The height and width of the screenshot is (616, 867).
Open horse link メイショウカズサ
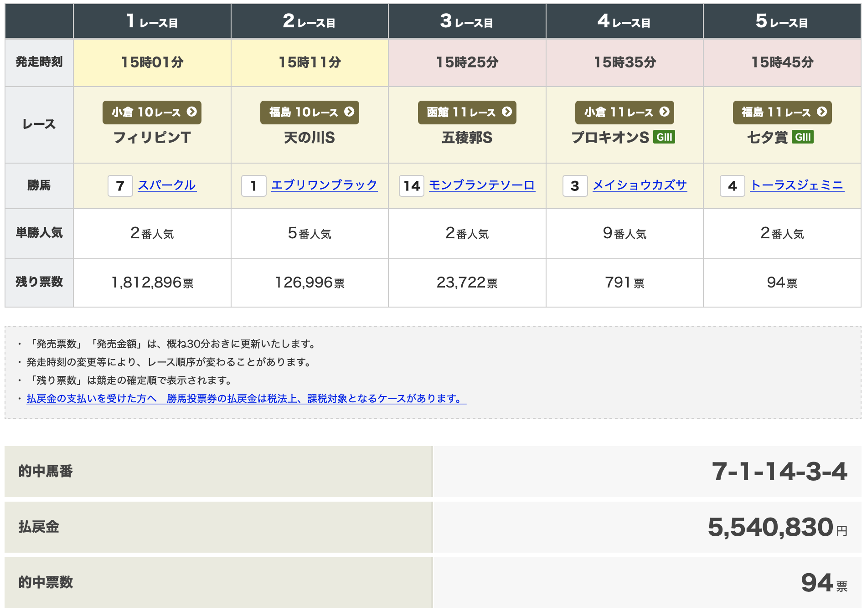(640, 185)
